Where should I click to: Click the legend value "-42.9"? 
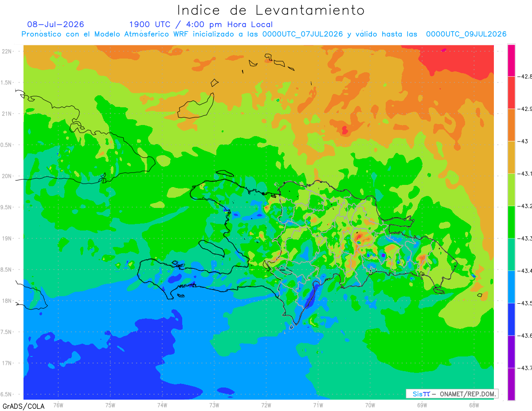(524, 109)
